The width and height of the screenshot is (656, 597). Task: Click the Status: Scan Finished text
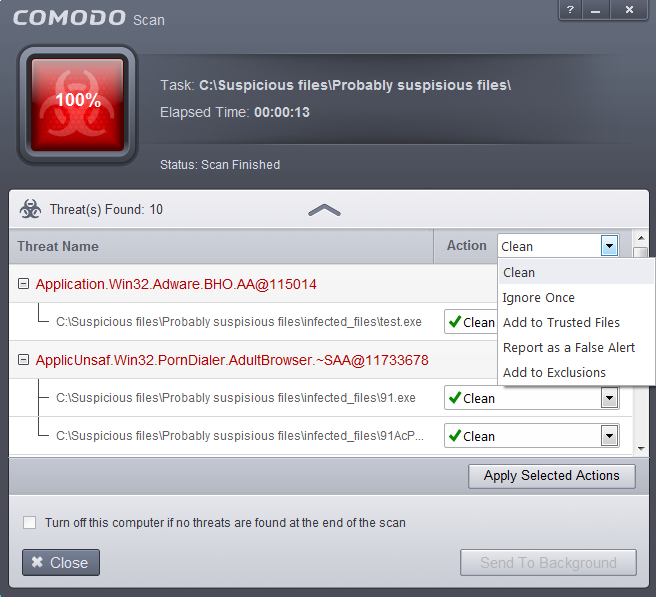220,165
